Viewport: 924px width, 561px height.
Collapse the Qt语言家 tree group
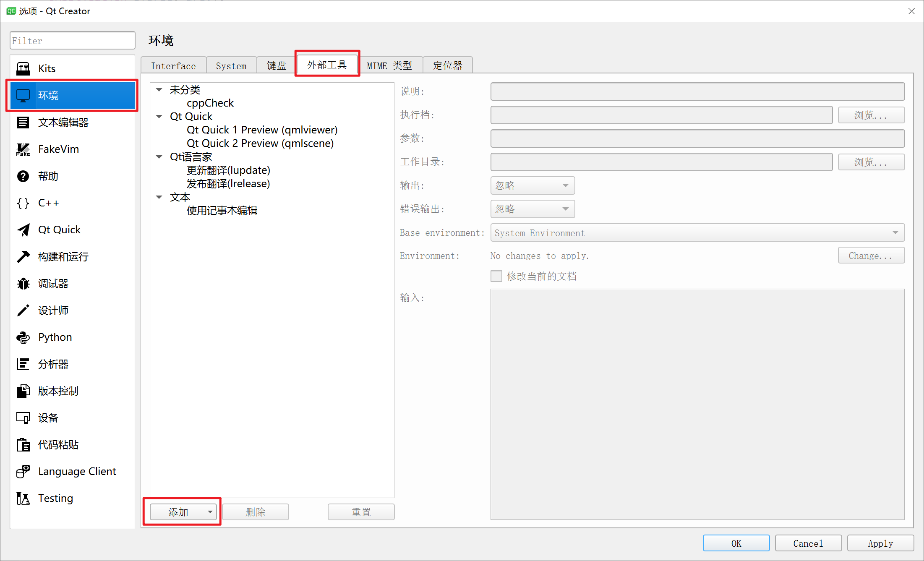(x=159, y=157)
